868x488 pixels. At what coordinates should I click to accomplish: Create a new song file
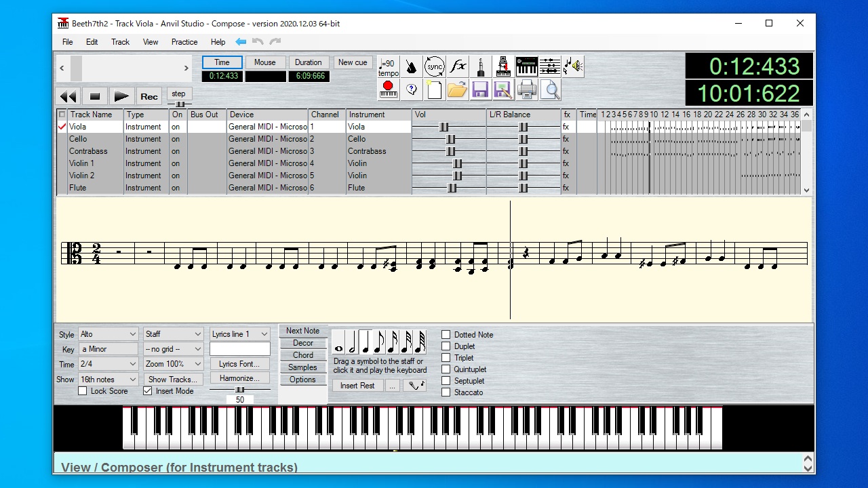[x=434, y=89]
